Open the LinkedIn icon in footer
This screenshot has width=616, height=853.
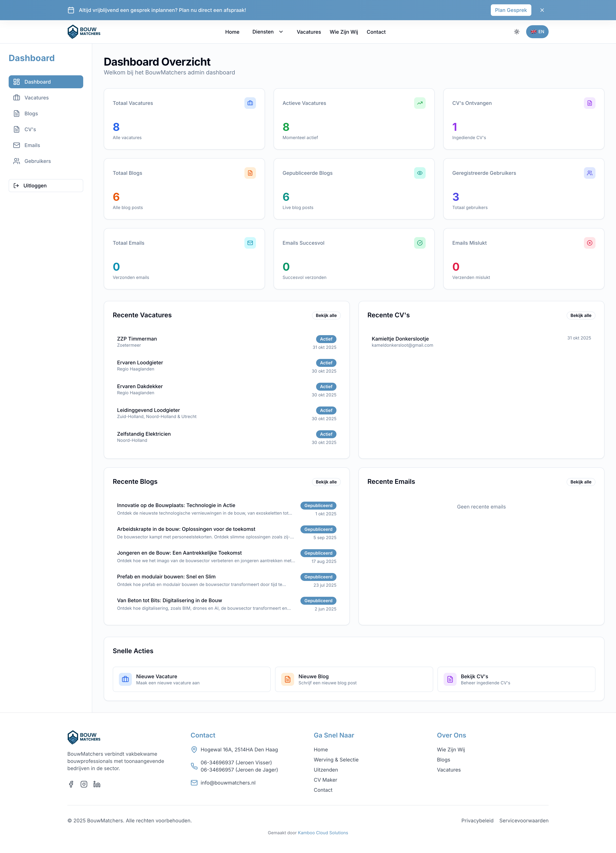coord(97,784)
